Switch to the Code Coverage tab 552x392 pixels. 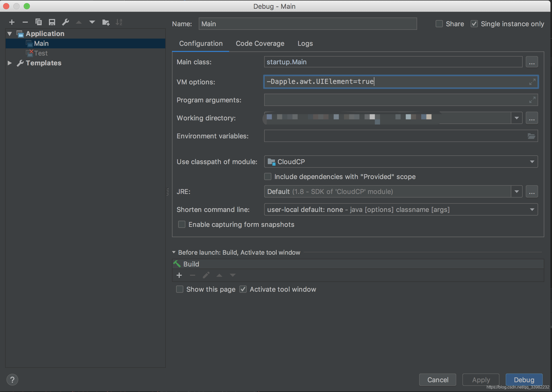pyautogui.click(x=260, y=43)
